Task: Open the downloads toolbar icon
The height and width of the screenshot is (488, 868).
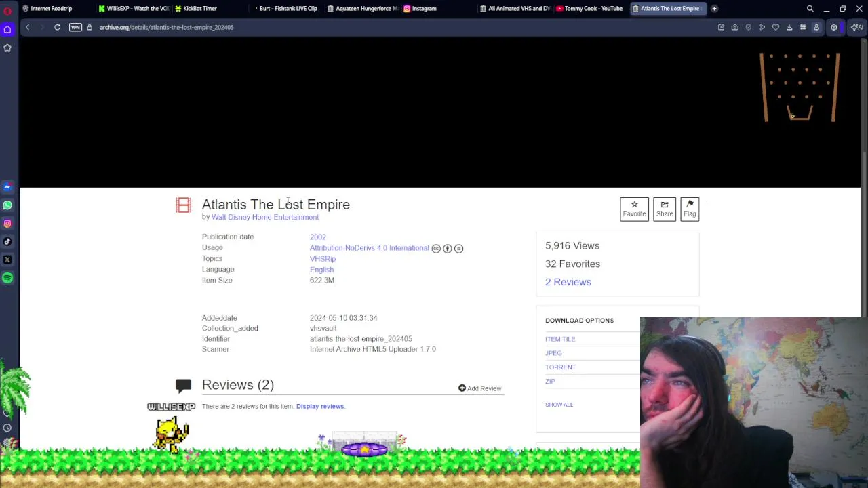Action: coord(789,27)
